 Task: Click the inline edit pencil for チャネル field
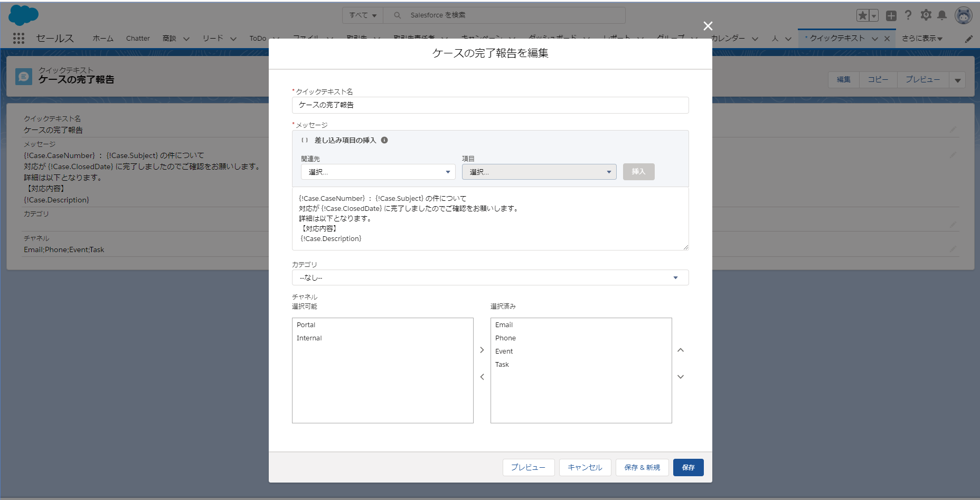[x=953, y=249]
